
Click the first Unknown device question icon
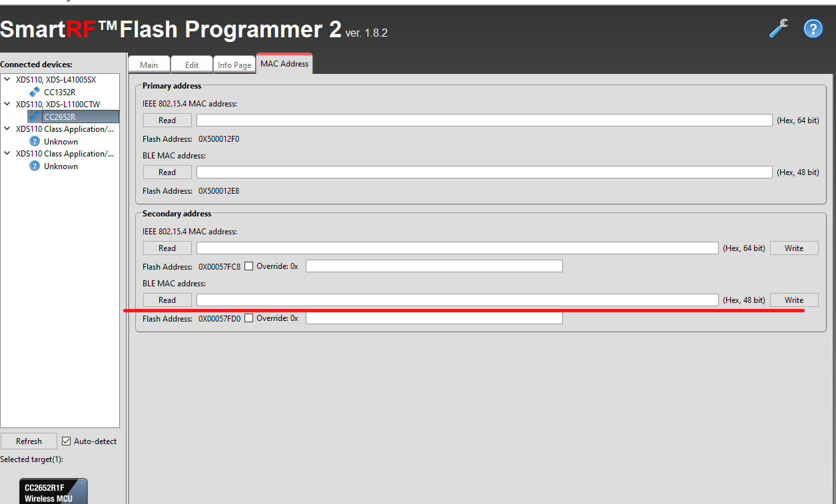click(x=35, y=141)
